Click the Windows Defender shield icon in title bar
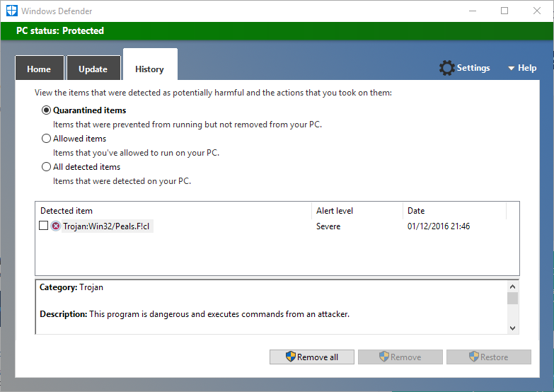 (x=11, y=11)
